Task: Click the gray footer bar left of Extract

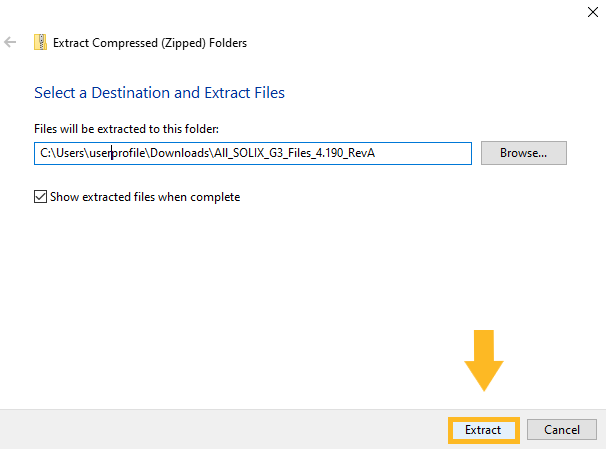Action: pos(220,429)
